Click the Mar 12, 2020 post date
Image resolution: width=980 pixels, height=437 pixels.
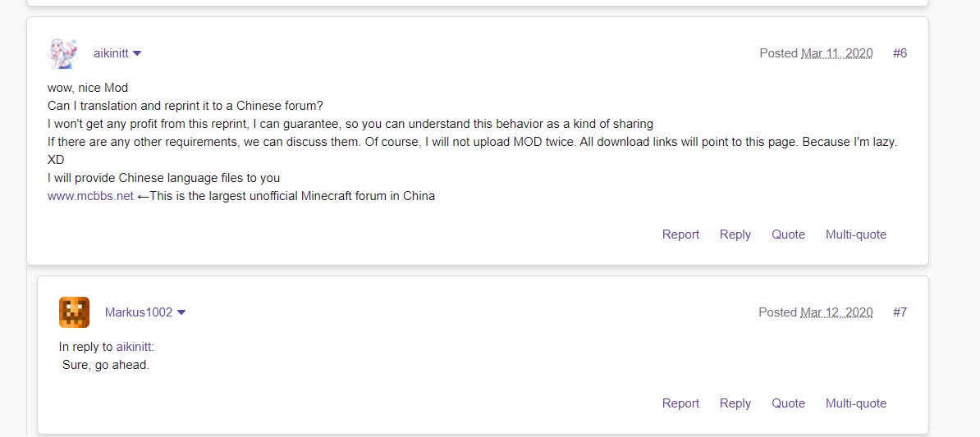pos(836,312)
